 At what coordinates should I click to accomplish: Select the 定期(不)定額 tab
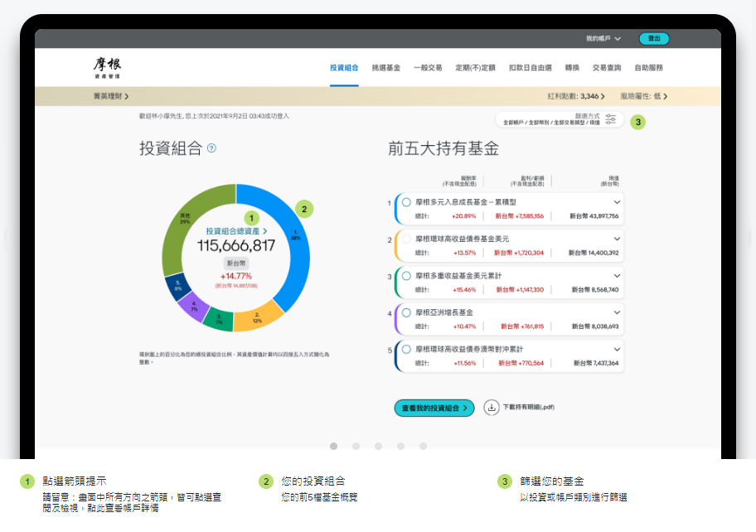(475, 68)
